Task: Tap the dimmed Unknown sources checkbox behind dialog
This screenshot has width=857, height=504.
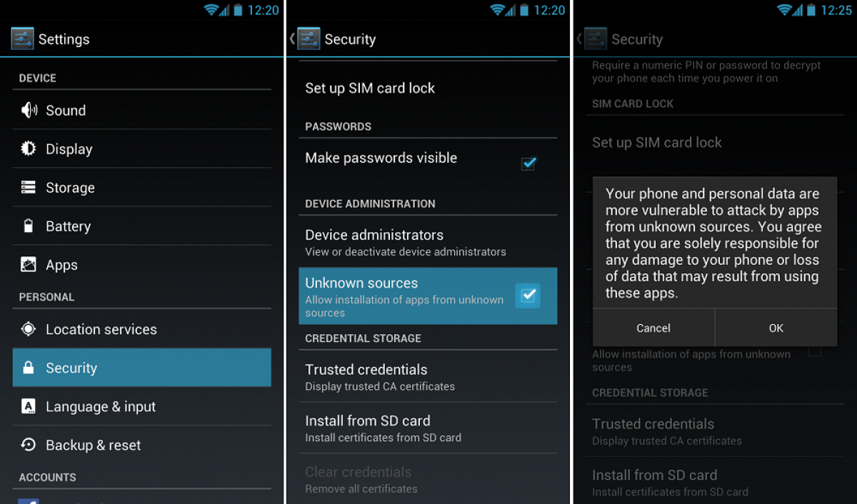Action: (814, 351)
